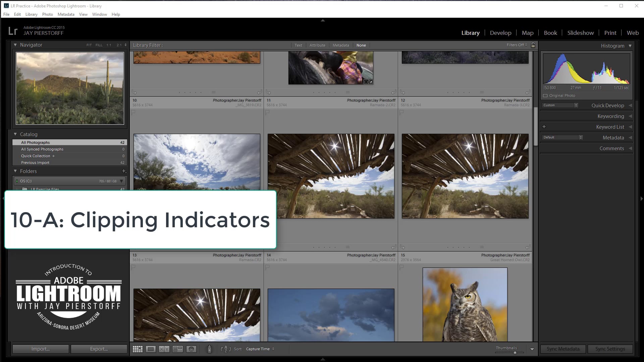
Task: Click the filters lock padlock icon
Action: coord(533,45)
